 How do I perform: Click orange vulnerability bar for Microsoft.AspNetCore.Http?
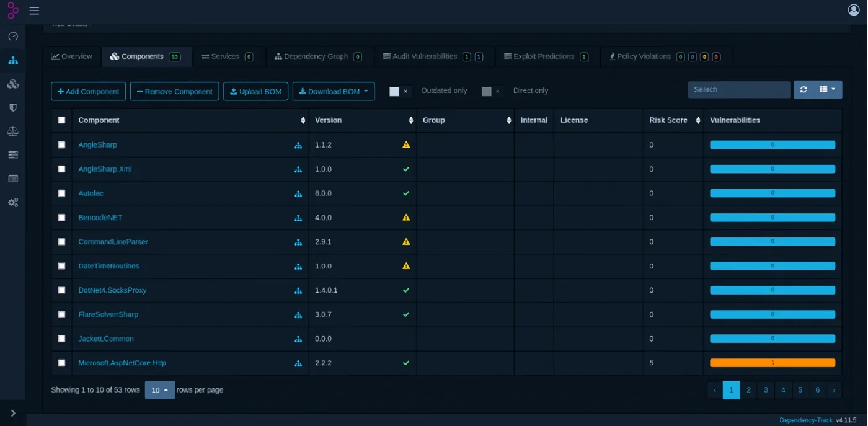(x=773, y=363)
